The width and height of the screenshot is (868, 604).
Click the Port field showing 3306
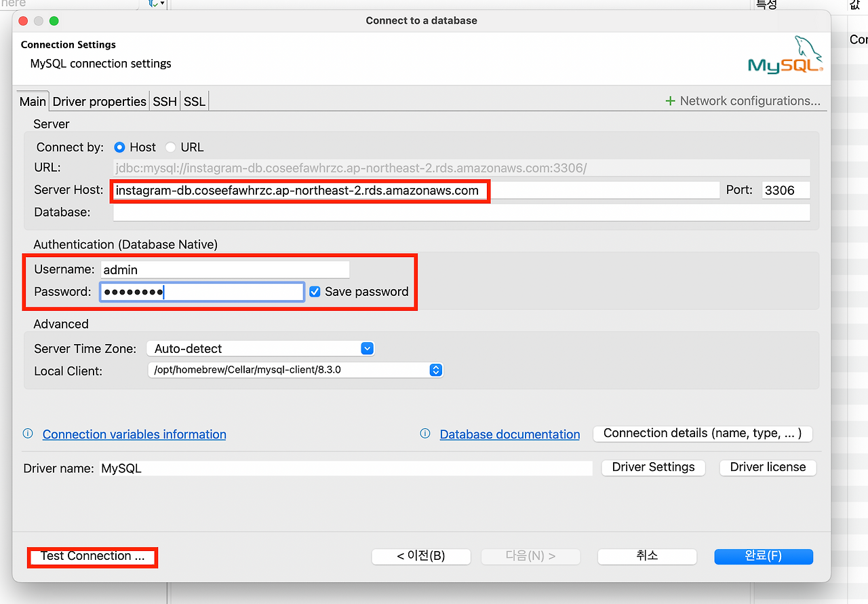(786, 191)
